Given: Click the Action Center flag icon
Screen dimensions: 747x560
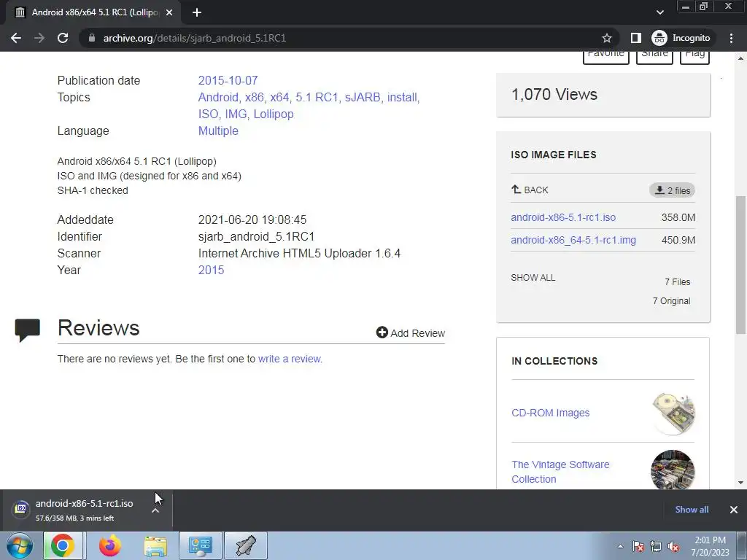Looking at the screenshot, I should coord(638,546).
